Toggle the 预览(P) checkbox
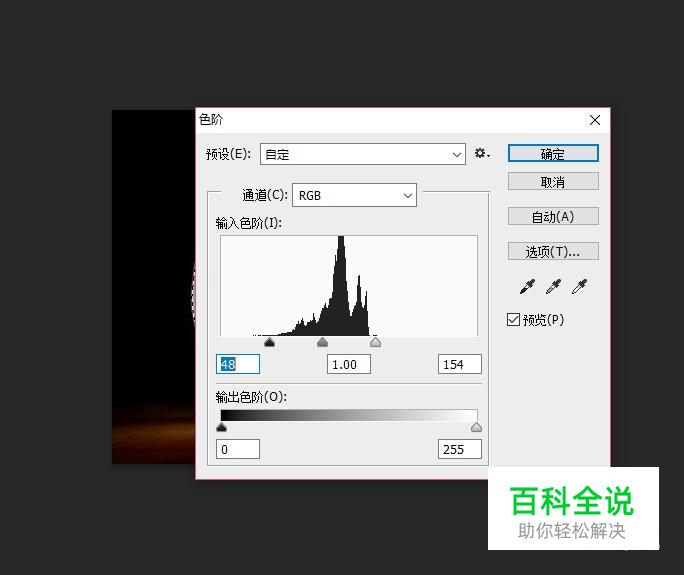Image resolution: width=684 pixels, height=575 pixels. pos(513,320)
